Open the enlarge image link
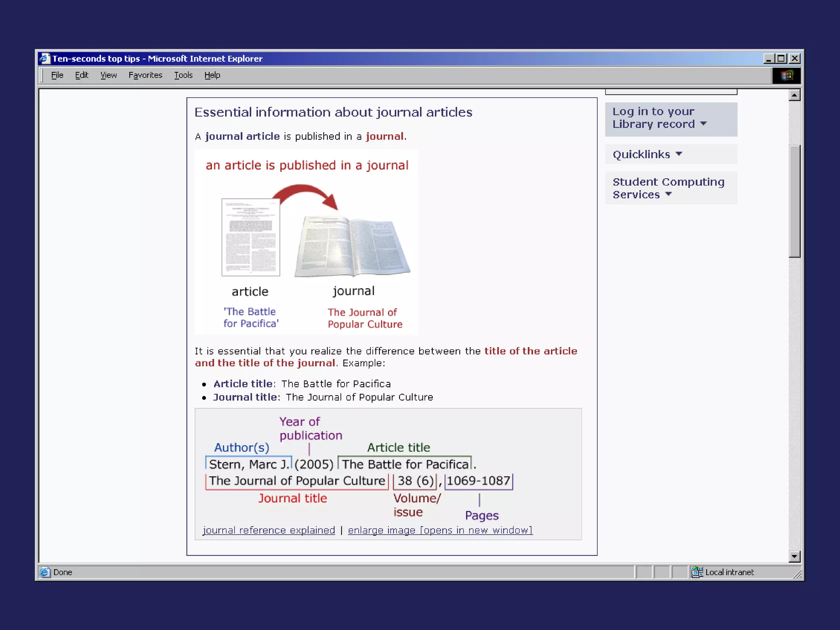 click(440, 530)
